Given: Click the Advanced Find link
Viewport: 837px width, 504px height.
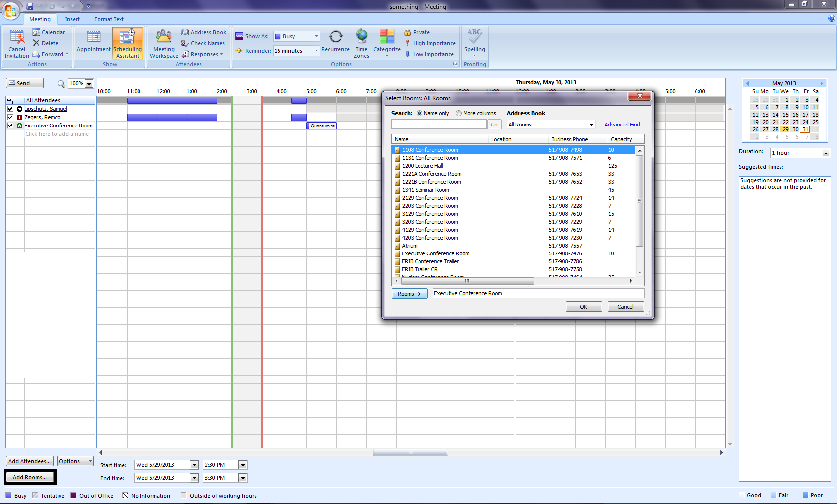Looking at the screenshot, I should click(622, 125).
